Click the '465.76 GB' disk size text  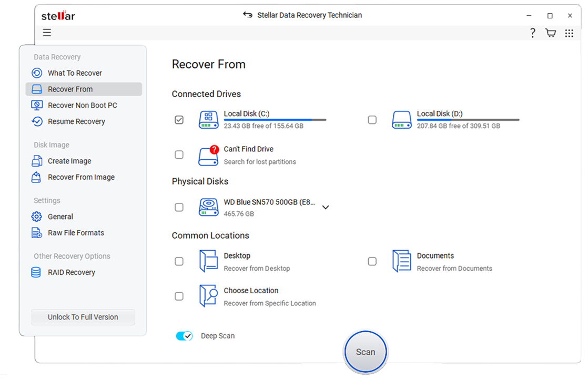click(x=239, y=213)
